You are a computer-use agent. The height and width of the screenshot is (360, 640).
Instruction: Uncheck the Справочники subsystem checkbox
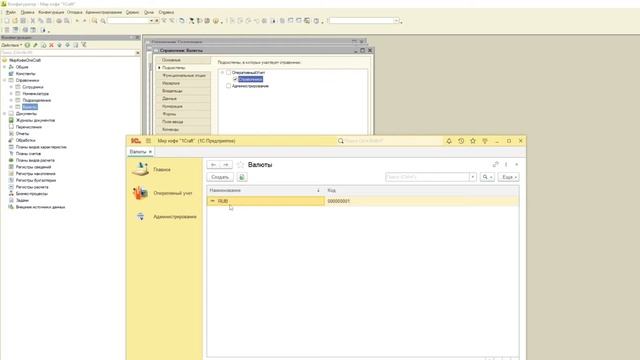pos(235,79)
